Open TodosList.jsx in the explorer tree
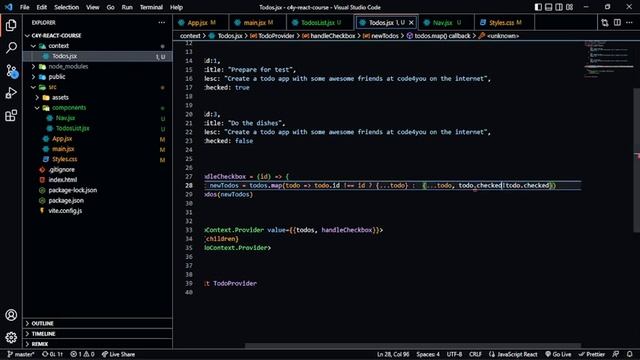The width and height of the screenshot is (640, 360). pos(97,128)
